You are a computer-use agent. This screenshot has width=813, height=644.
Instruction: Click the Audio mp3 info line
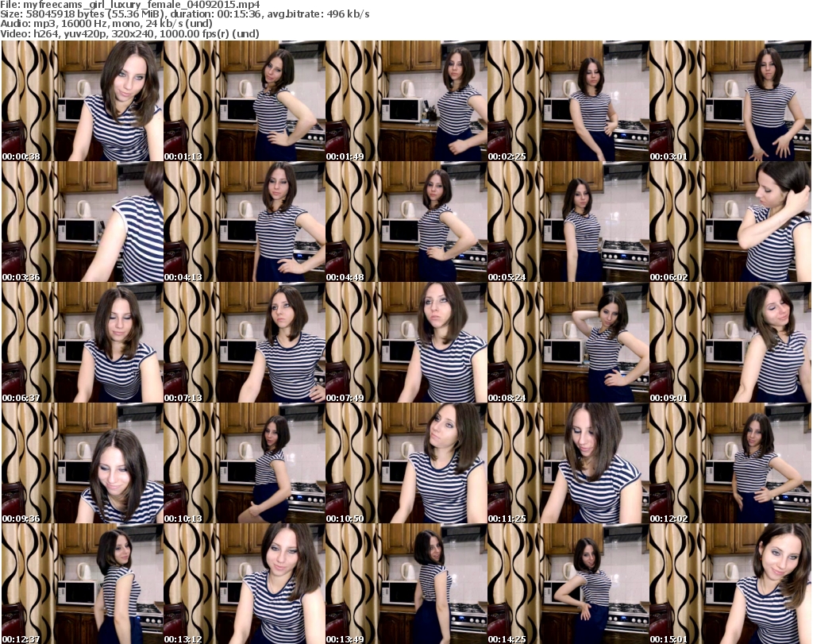click(106, 24)
